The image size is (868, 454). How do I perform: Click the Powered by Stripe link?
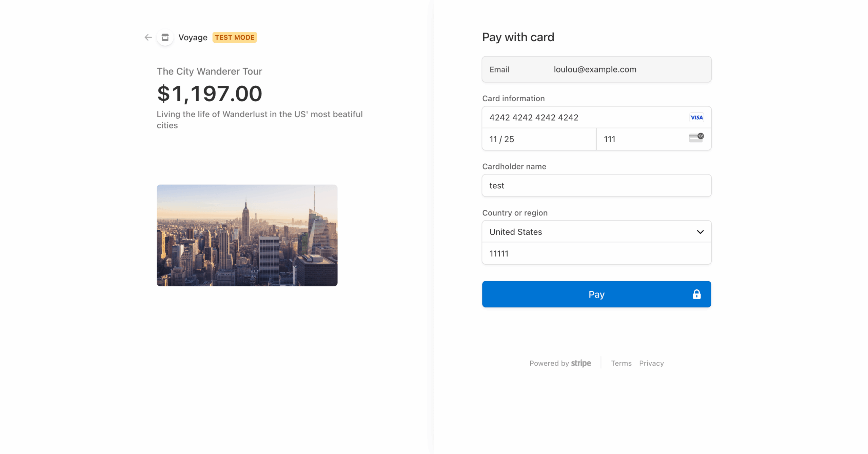click(560, 363)
